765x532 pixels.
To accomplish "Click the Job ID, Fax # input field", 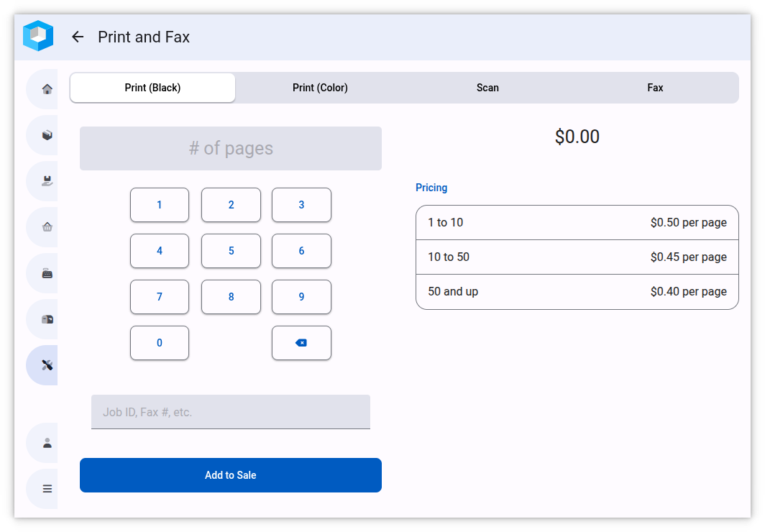I will click(230, 412).
